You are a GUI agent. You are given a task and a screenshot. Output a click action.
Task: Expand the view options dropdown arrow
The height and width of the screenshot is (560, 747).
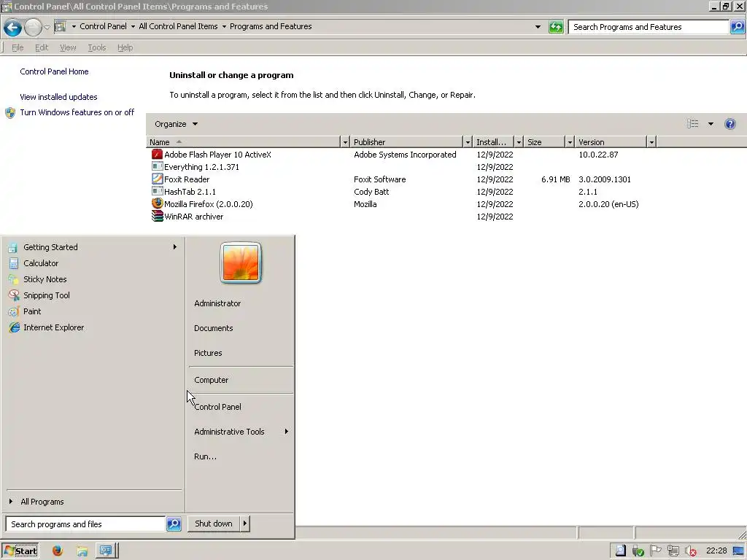[711, 124]
